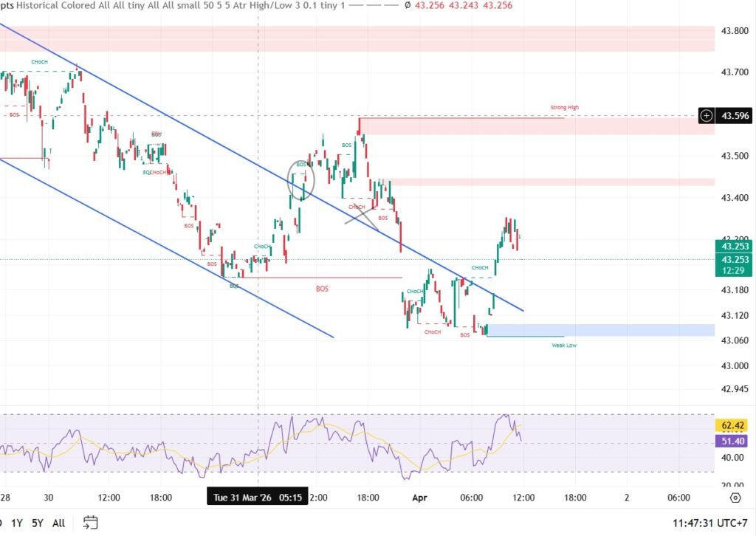Image resolution: width=756 pixels, height=536 pixels.
Task: Select the blue demand zone rectangle
Action: pos(599,329)
